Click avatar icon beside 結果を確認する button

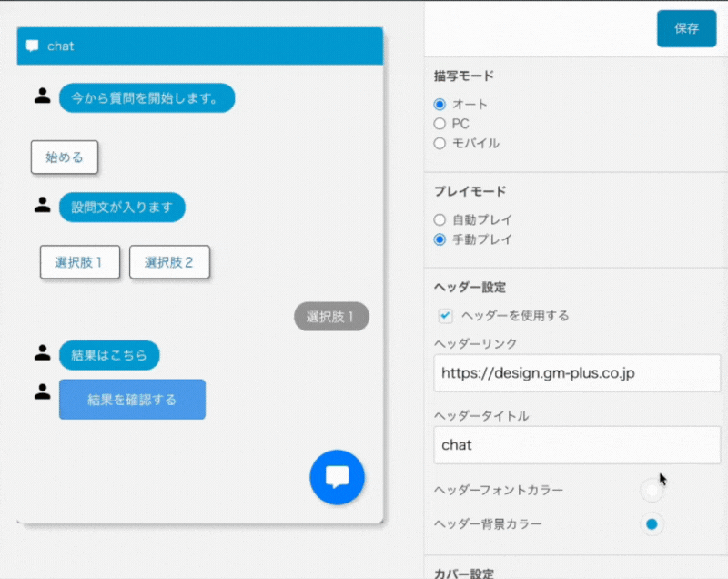tap(42, 391)
